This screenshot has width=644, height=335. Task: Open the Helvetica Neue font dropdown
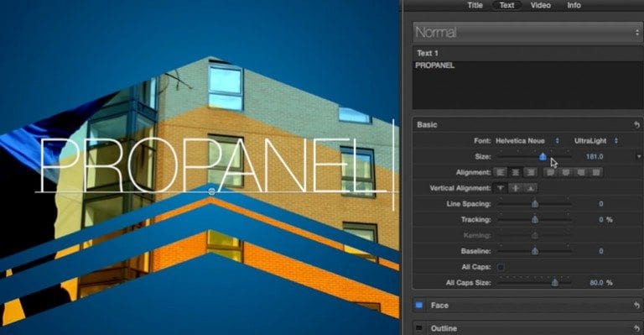tap(527, 140)
